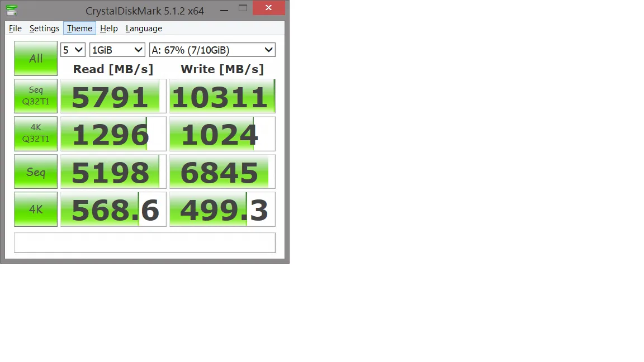The width and height of the screenshot is (644, 362).
Task: Click 4K write result 499.3
Action: point(222,209)
